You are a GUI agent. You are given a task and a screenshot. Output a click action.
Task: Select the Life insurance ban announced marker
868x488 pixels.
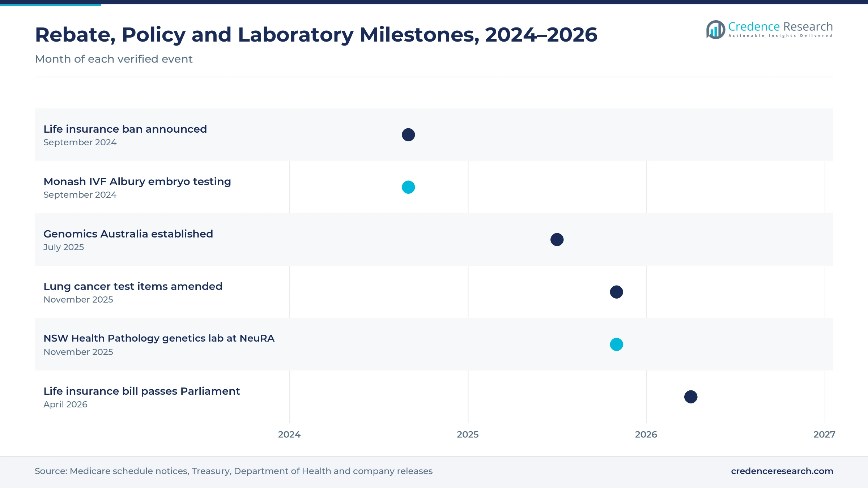click(408, 135)
